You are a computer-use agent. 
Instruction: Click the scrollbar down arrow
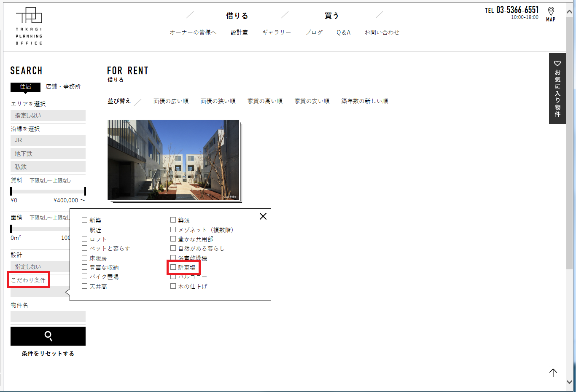570,382
